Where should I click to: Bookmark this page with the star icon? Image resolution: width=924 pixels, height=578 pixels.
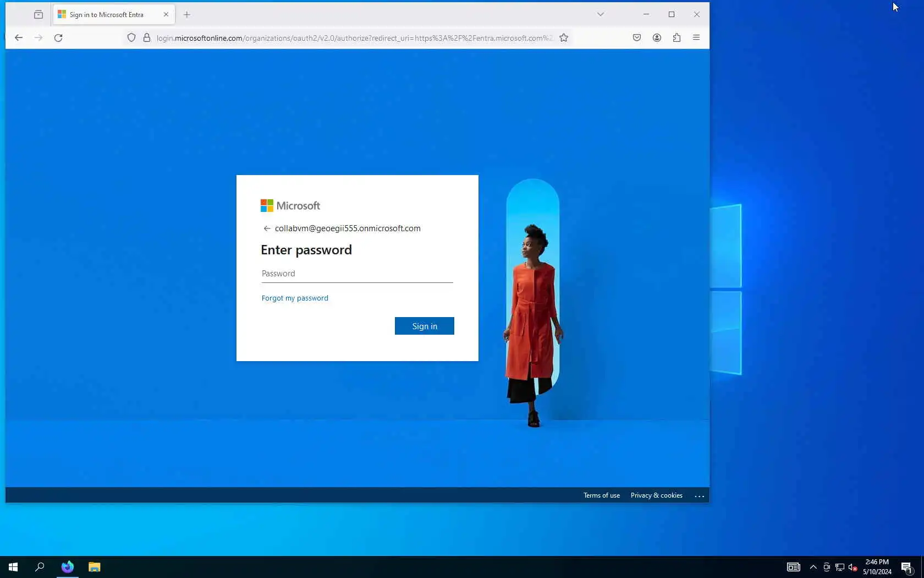click(564, 37)
